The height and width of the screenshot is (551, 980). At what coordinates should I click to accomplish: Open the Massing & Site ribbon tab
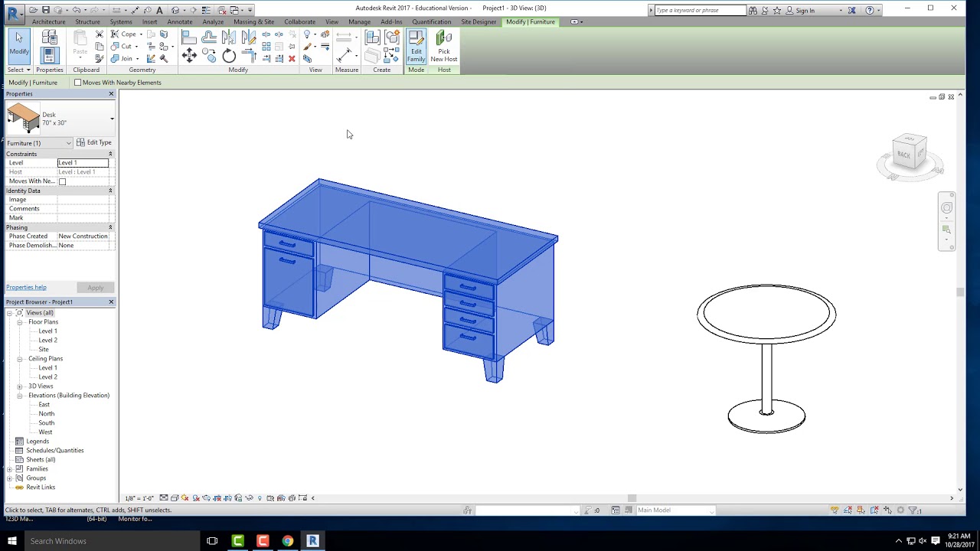253,21
